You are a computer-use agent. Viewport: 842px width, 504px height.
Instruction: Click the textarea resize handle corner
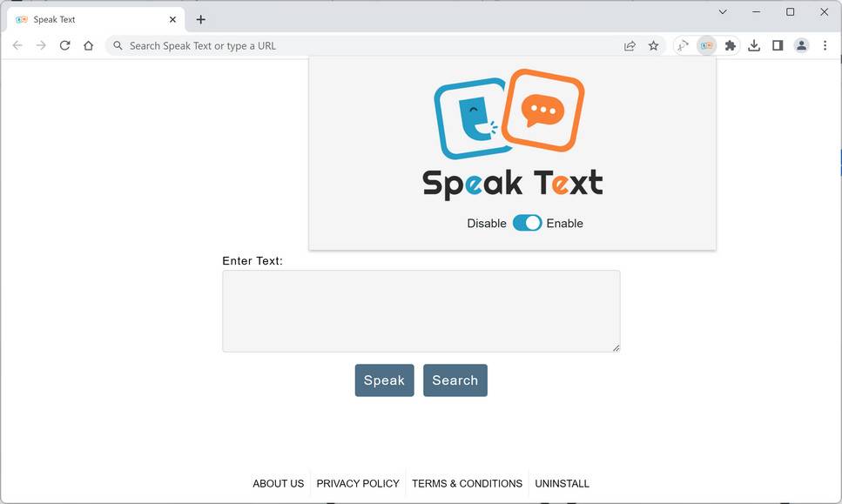(x=616, y=348)
